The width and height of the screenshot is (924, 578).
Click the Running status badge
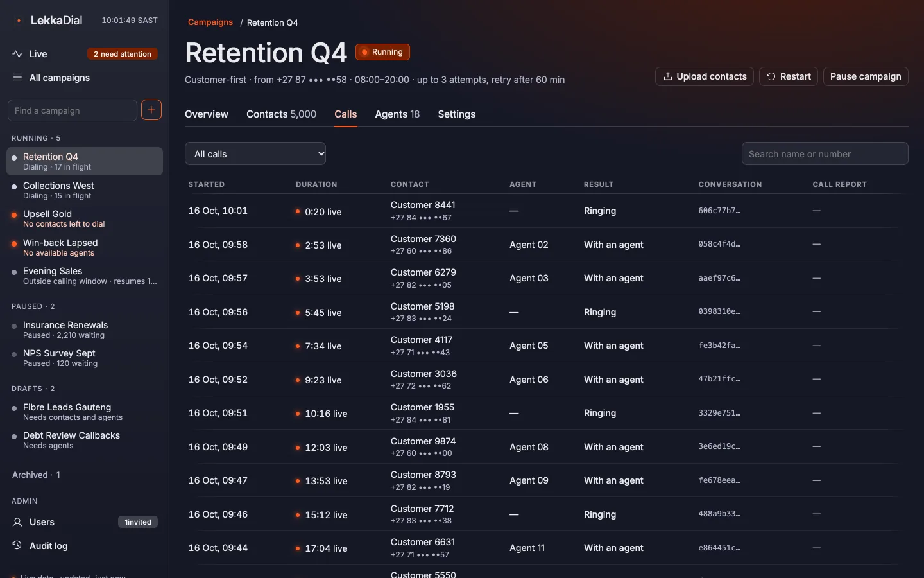(x=382, y=52)
